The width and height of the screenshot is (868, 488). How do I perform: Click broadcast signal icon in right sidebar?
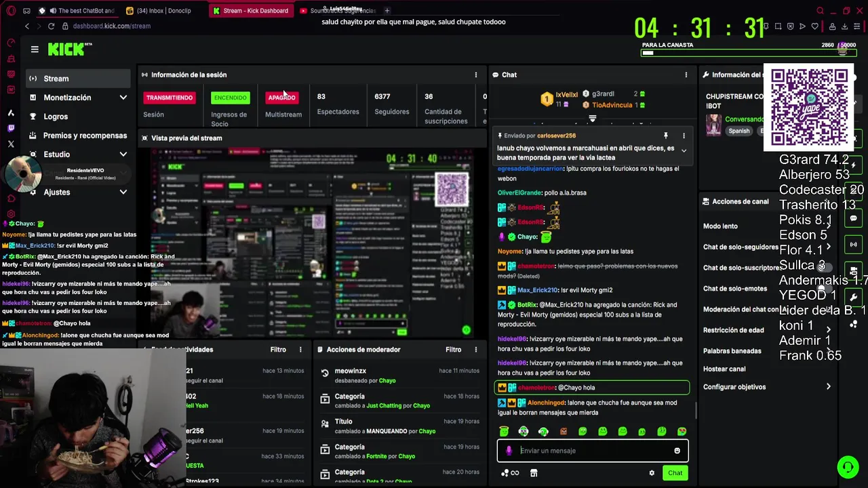pyautogui.click(x=854, y=244)
